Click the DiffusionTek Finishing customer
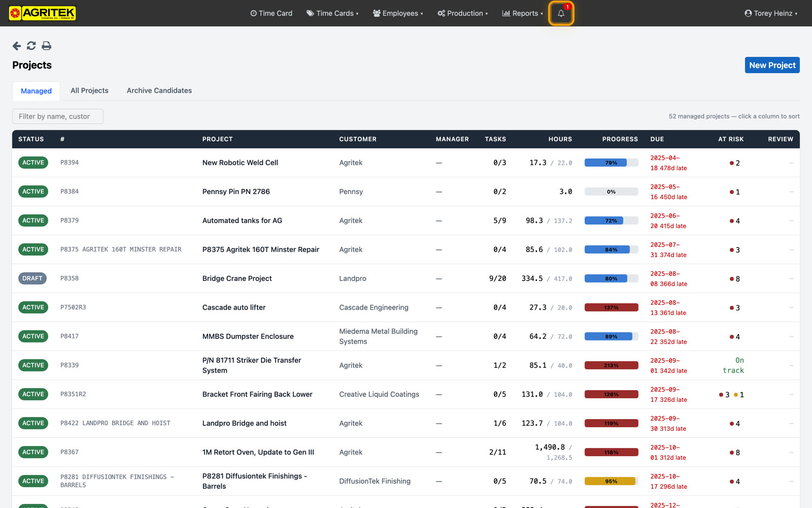Image resolution: width=812 pixels, height=508 pixels. [375, 481]
